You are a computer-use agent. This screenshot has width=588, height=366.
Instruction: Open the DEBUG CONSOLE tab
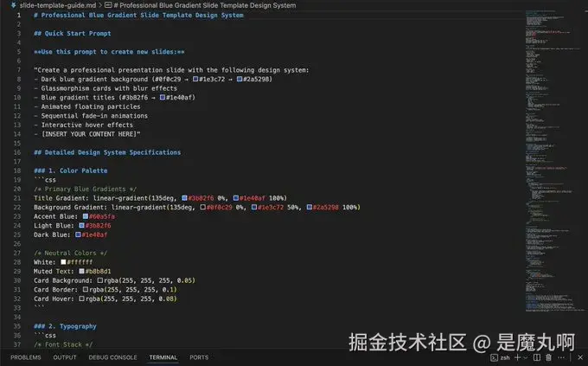(x=113, y=357)
